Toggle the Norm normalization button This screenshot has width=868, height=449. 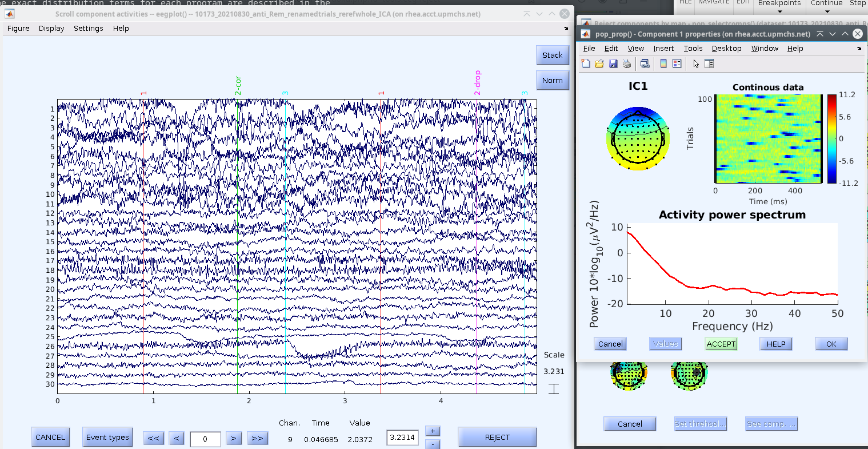coord(552,81)
